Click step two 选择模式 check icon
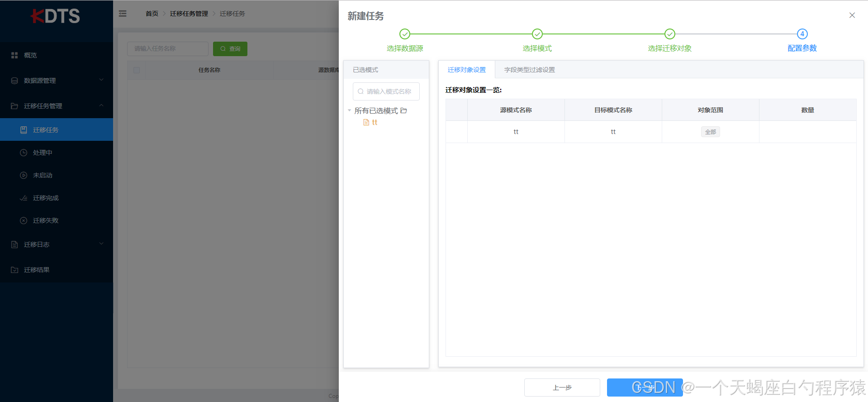Viewport: 868px width, 402px height. pos(537,34)
